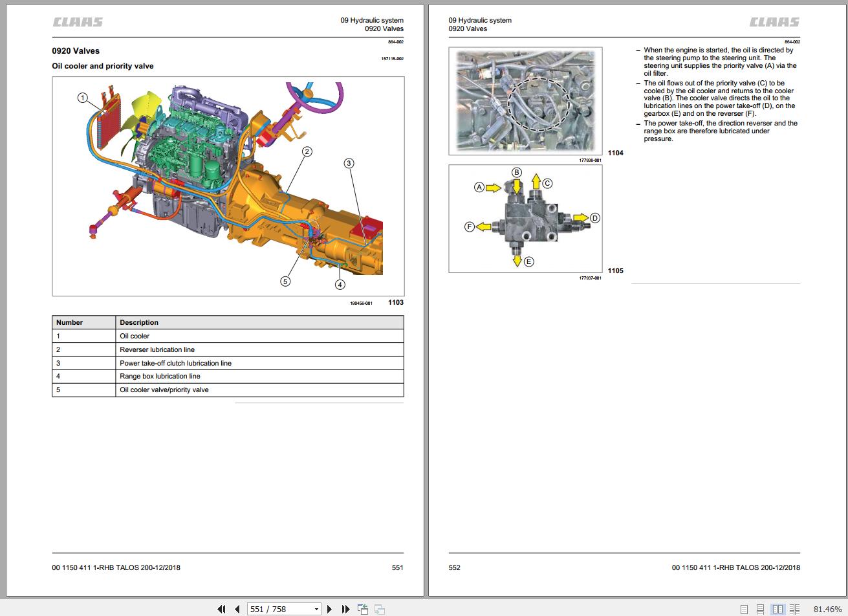Click the 'Oil cooler valve/priority valve' table row
Image resolution: width=848 pixels, height=616 pixels.
[x=228, y=390]
